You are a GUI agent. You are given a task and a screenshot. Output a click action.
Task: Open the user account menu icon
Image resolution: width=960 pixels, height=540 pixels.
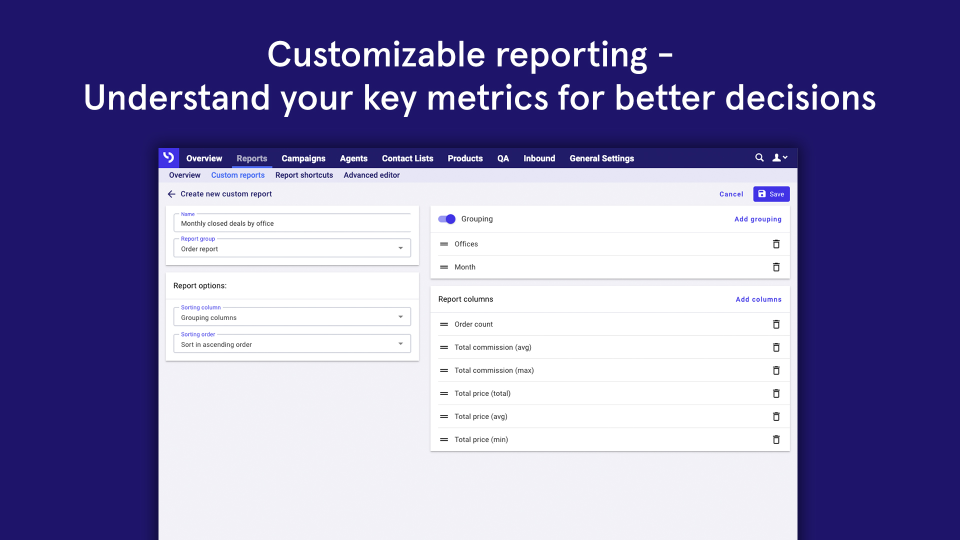pos(779,158)
